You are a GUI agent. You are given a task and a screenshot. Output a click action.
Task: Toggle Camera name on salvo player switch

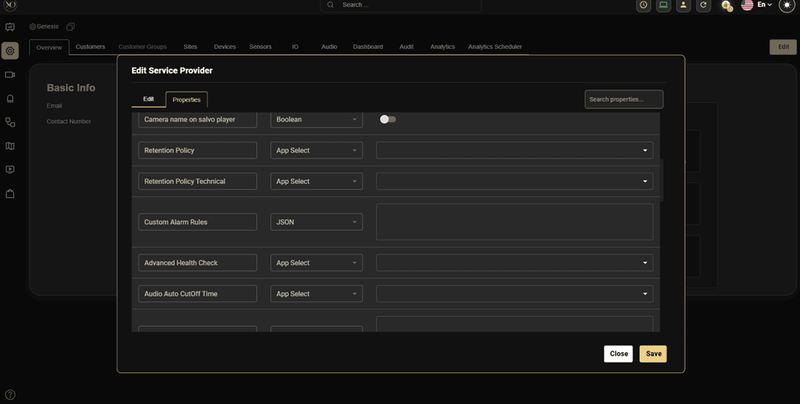[x=388, y=119]
